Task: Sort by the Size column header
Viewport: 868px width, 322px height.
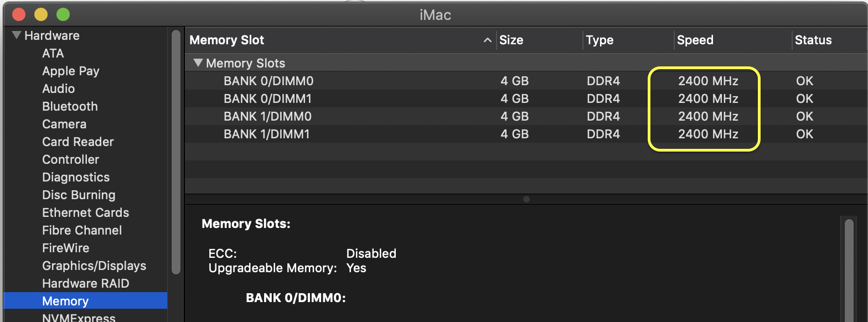Action: 512,40
